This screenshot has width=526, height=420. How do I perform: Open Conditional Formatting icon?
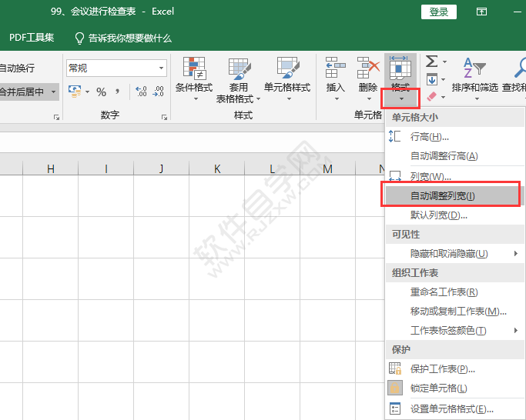point(194,68)
